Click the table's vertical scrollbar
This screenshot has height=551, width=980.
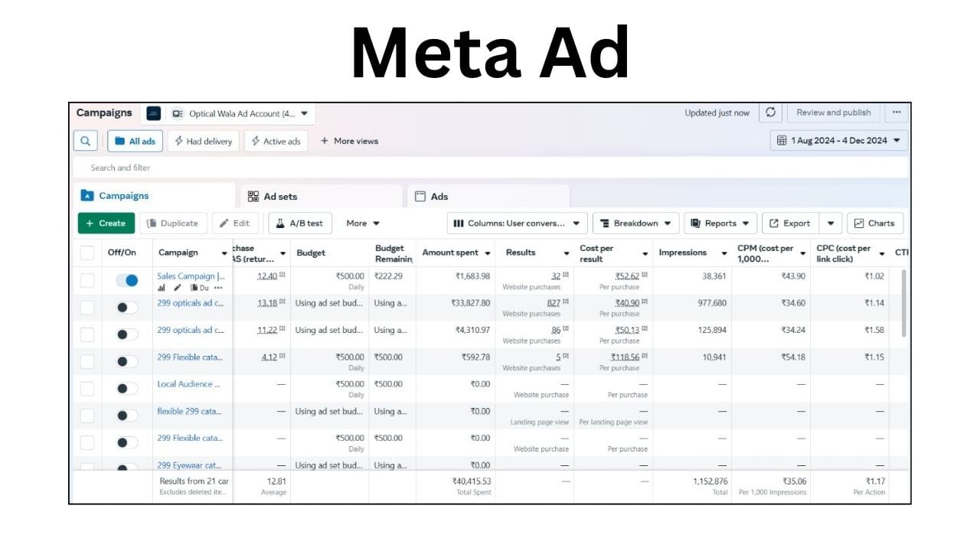point(904,302)
